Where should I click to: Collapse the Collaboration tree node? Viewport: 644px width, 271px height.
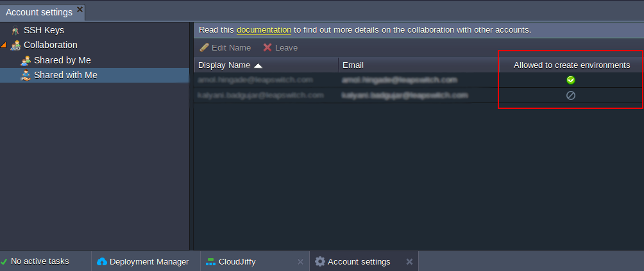coord(4,45)
